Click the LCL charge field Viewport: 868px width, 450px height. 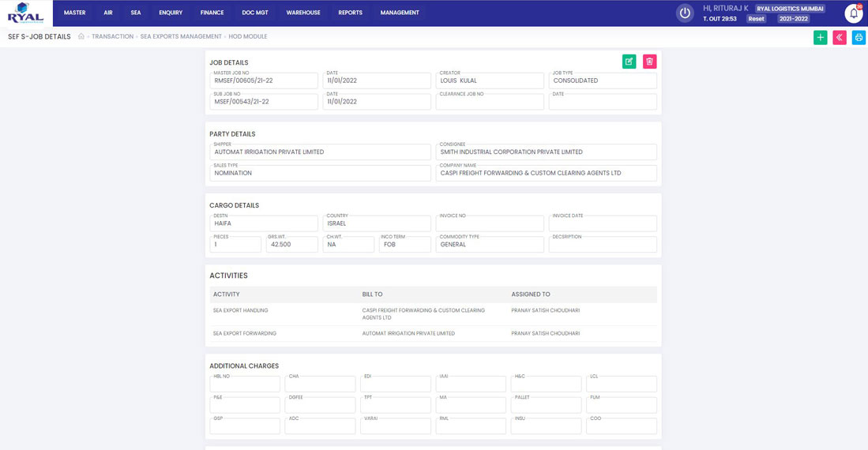click(622, 384)
